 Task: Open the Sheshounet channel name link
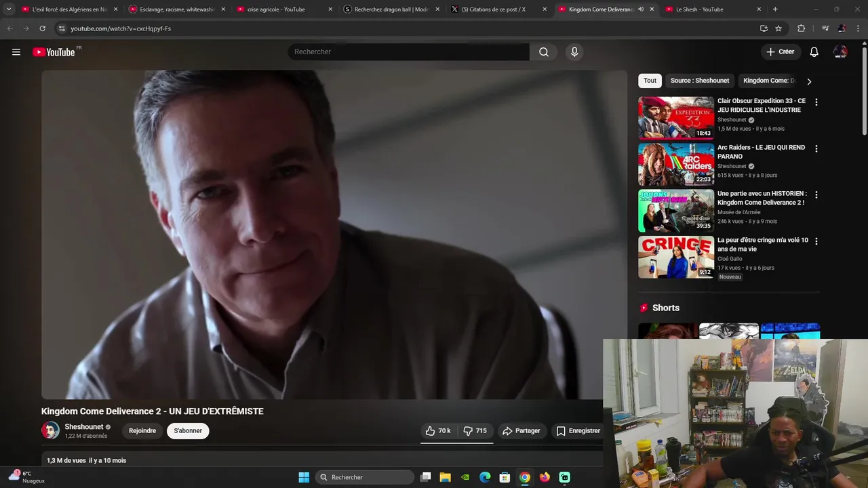coord(84,427)
